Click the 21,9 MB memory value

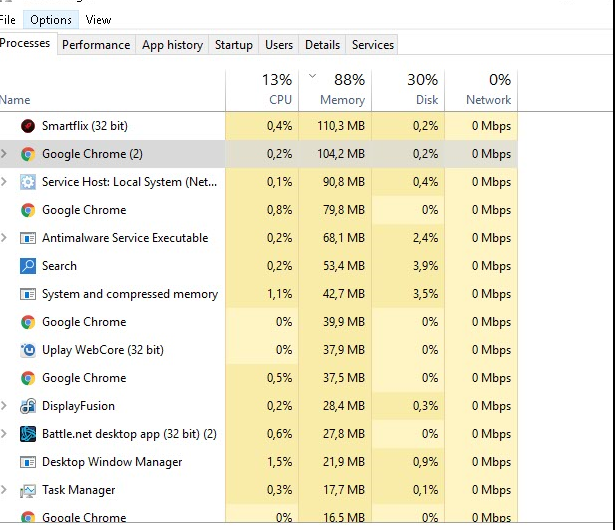point(344,462)
